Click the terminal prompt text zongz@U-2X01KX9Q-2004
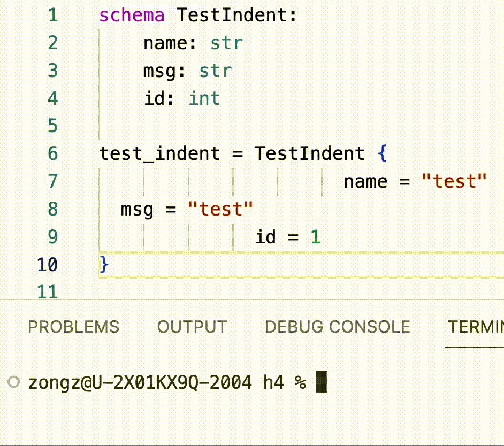The width and height of the screenshot is (504, 446). [140, 382]
